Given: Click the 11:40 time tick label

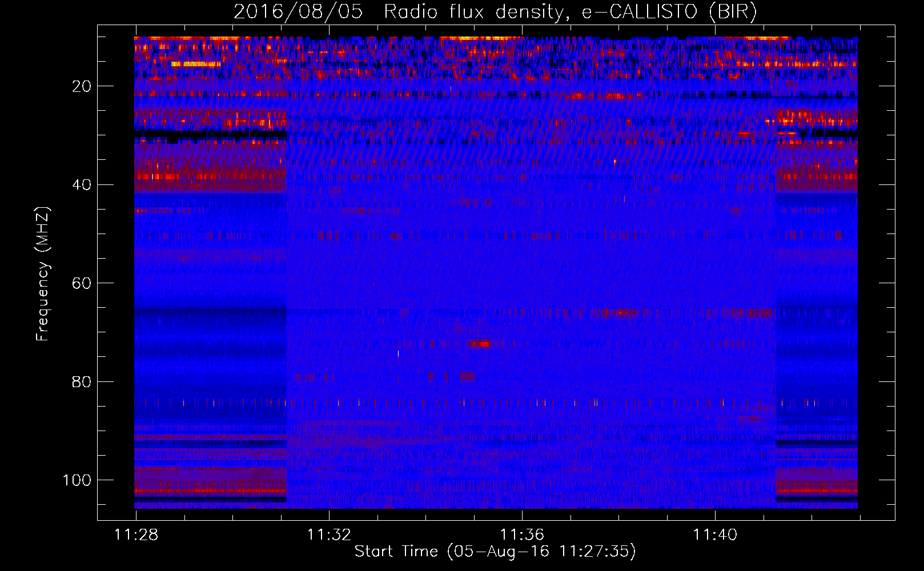Looking at the screenshot, I should pyautogui.click(x=715, y=534).
